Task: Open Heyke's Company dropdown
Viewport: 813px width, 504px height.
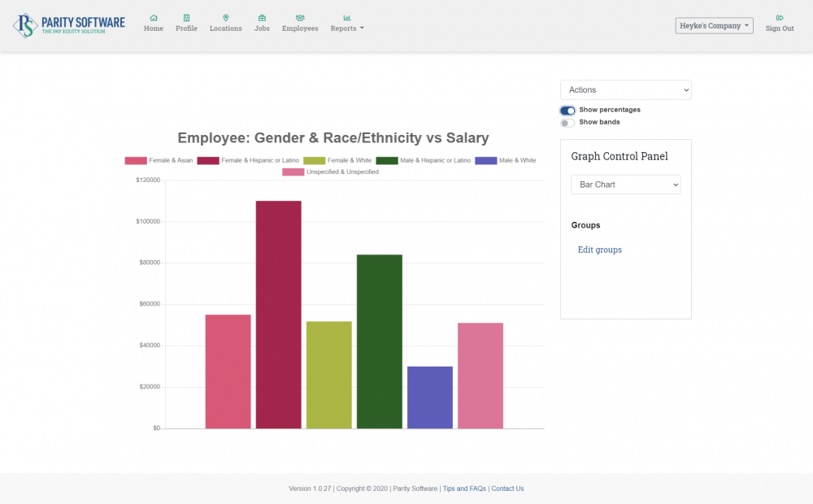Action: [x=714, y=25]
